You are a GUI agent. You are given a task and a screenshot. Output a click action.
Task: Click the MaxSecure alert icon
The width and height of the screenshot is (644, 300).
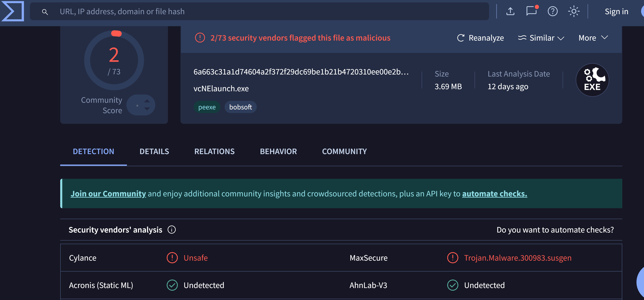click(452, 258)
